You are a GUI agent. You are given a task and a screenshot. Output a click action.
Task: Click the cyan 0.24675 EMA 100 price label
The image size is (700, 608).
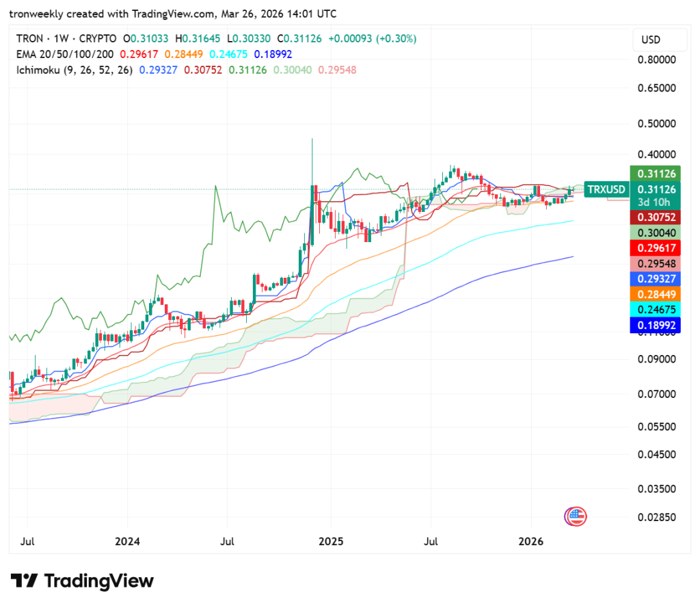click(656, 310)
